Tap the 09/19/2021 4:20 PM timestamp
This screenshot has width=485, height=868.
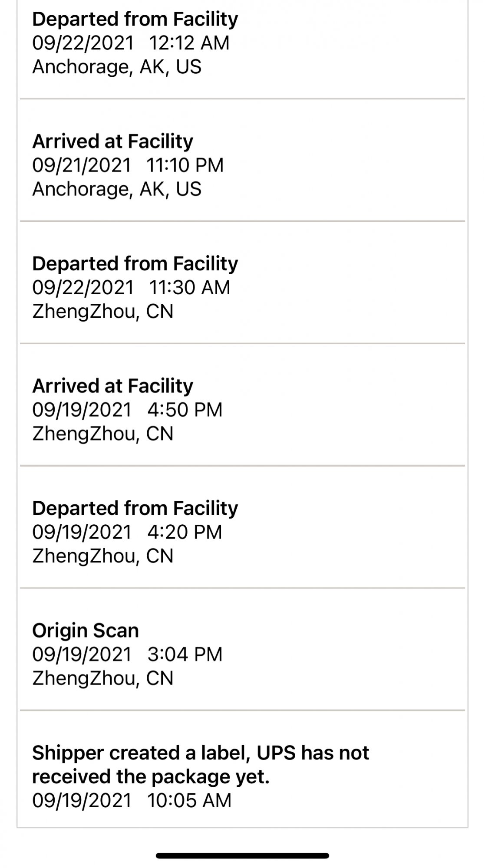127,533
